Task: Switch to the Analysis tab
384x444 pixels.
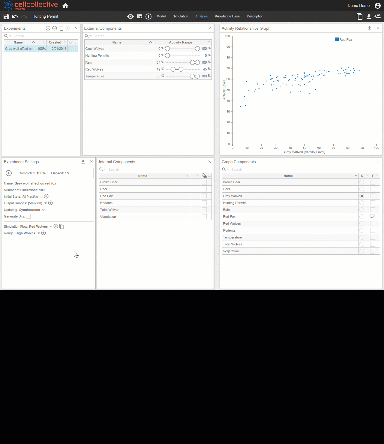Action: pos(201,16)
